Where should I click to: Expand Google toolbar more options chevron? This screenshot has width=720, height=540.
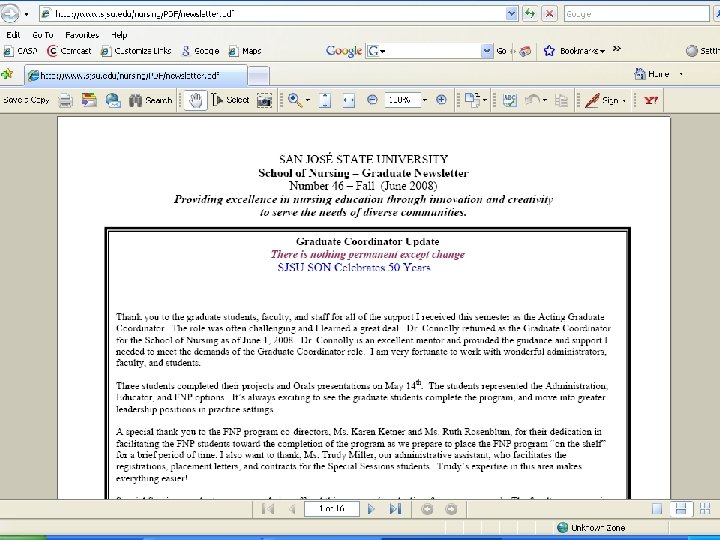coord(617,49)
